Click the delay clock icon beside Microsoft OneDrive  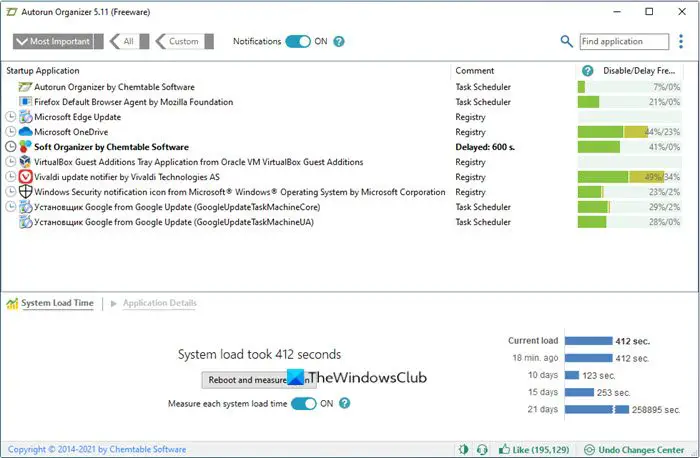[x=10, y=132]
